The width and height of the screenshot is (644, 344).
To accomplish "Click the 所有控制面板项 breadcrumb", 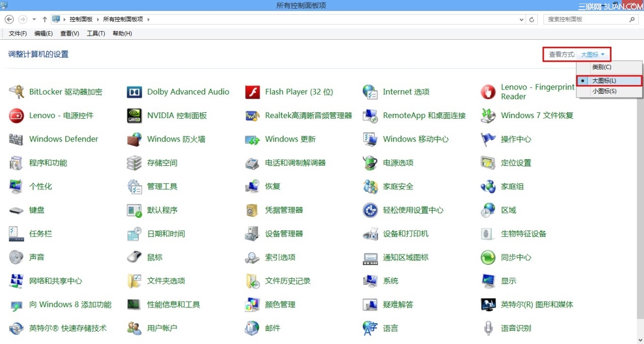I will pyautogui.click(x=124, y=19).
